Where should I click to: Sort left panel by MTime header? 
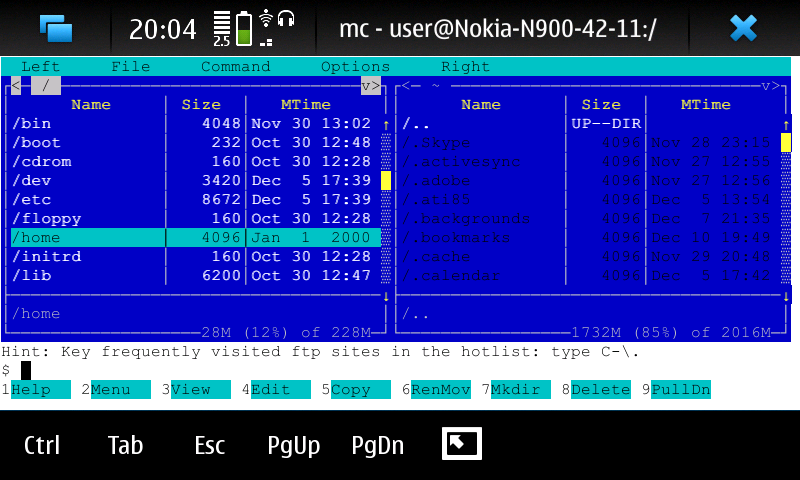[x=306, y=105]
